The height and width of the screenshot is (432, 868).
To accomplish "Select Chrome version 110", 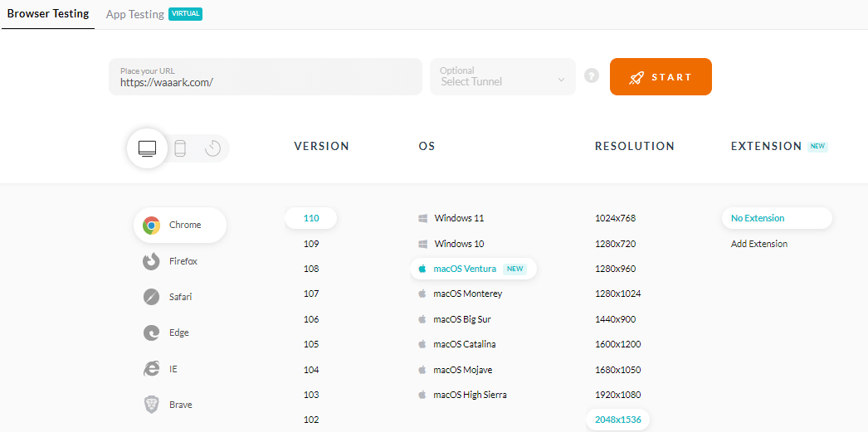I will pos(311,218).
